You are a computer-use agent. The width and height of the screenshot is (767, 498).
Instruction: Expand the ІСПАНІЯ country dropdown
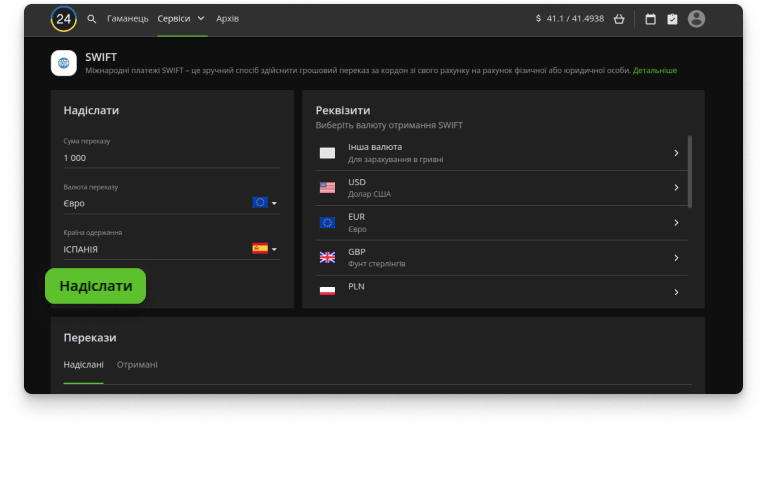coord(265,249)
